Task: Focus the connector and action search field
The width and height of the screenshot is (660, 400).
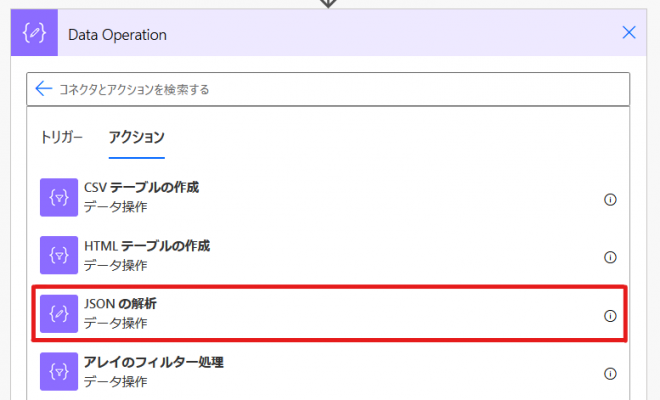Action: click(x=330, y=89)
